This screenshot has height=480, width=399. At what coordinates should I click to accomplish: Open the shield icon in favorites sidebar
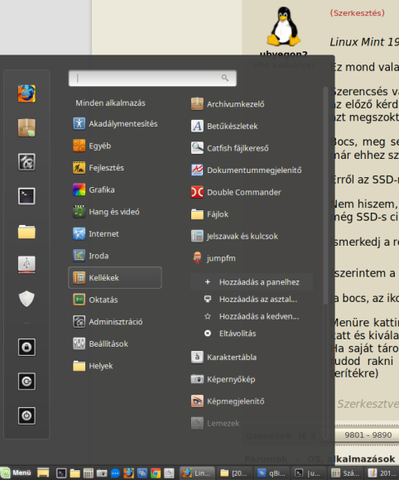tap(27, 299)
